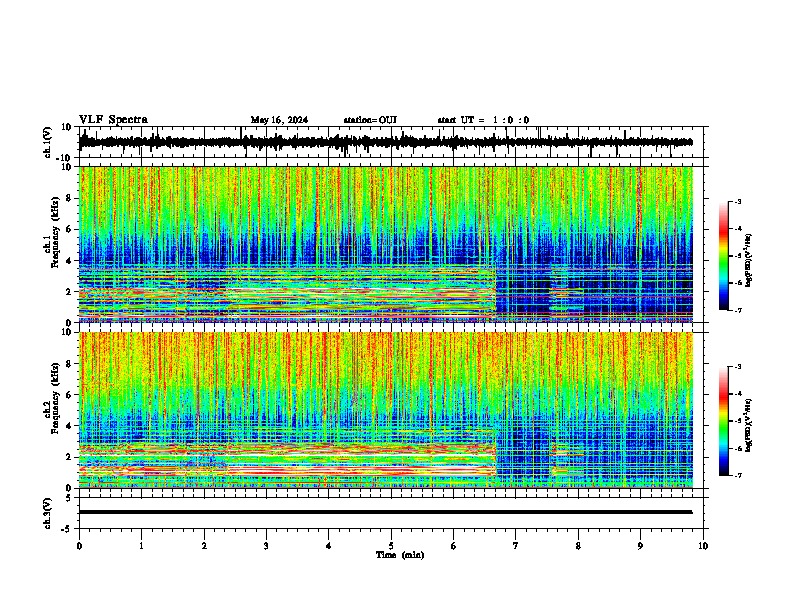Click the "Time (min)" x-axis label
This screenshot has width=792, height=612.
tap(400, 555)
